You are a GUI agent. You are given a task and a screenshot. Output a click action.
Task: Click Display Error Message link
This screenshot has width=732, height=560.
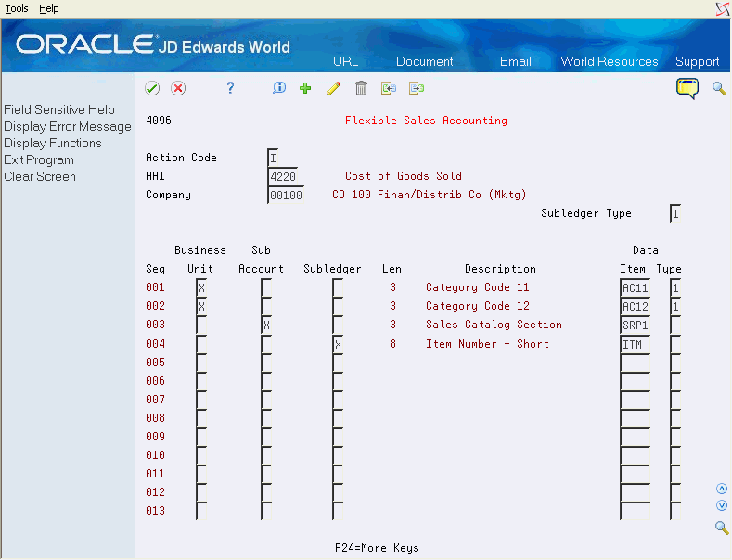click(x=68, y=126)
